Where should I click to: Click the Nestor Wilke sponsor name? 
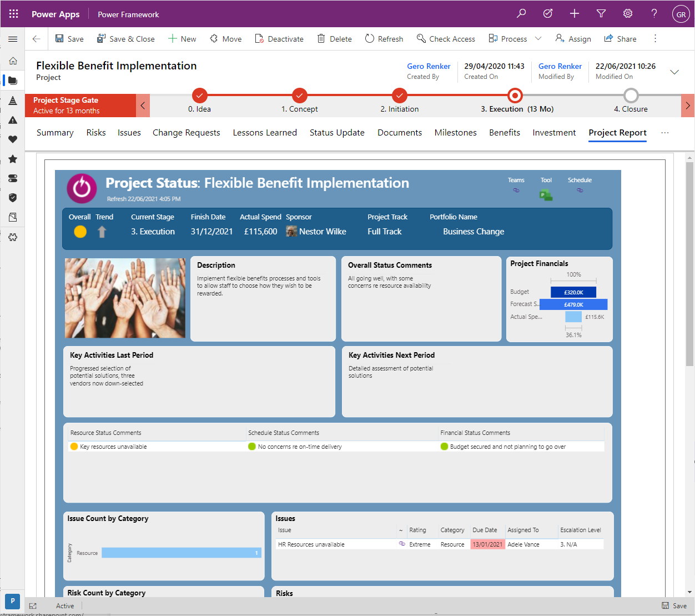[x=323, y=232]
